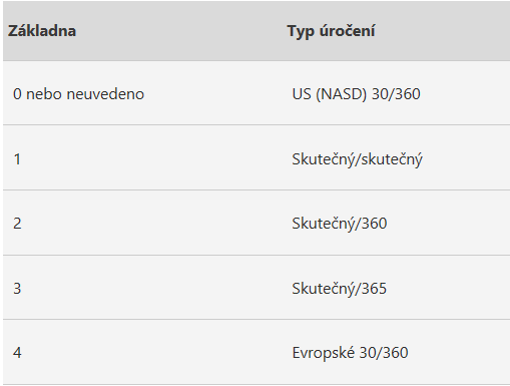Click 'US' in the NASD row
This screenshot has width=510, height=386.
point(301,94)
